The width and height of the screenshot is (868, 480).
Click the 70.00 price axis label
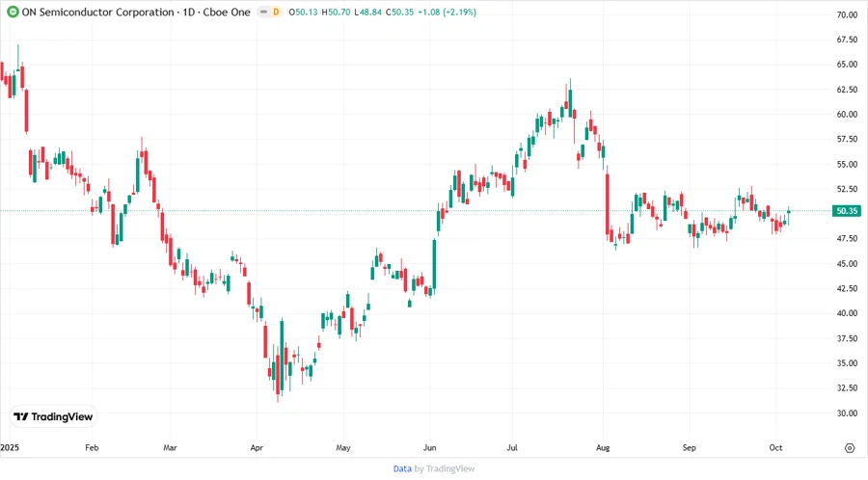click(847, 15)
